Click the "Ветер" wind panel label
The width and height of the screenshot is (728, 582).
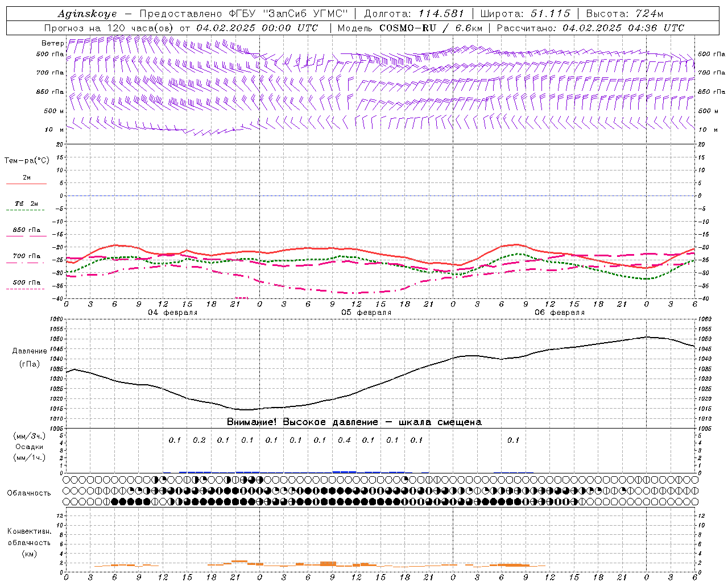click(52, 43)
